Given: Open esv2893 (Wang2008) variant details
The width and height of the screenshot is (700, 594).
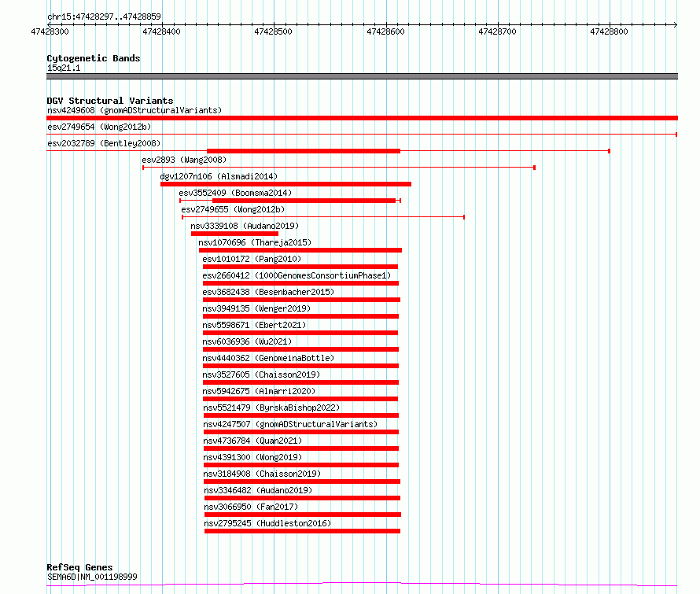Looking at the screenshot, I should point(184,160).
